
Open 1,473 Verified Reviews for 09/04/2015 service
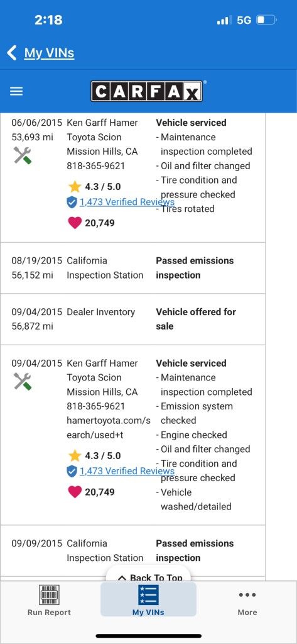coord(127,471)
